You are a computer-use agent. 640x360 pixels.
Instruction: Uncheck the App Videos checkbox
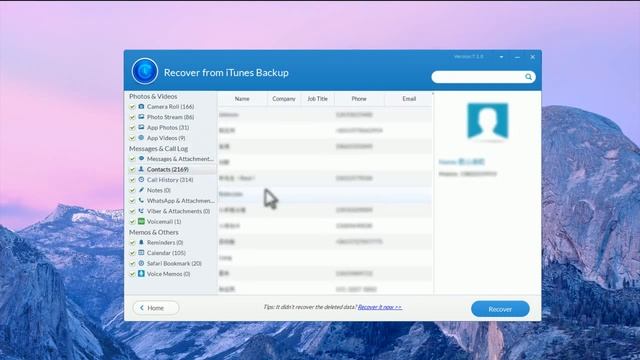coord(132,138)
